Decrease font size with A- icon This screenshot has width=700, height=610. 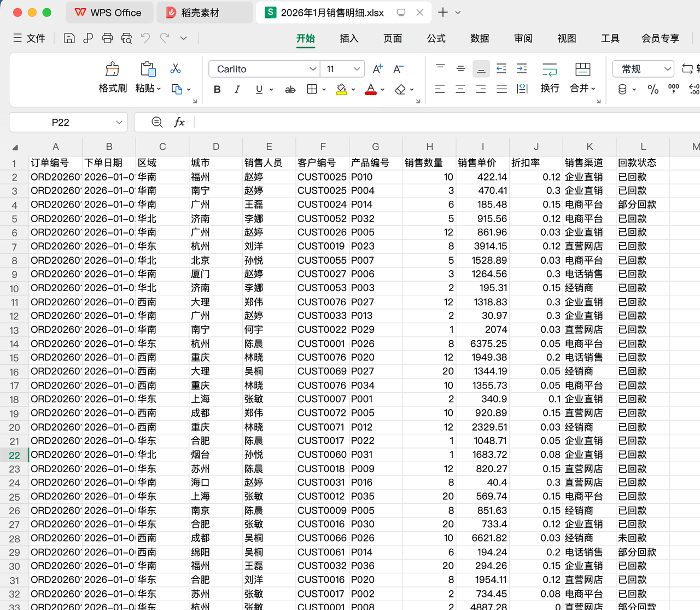[x=399, y=69]
